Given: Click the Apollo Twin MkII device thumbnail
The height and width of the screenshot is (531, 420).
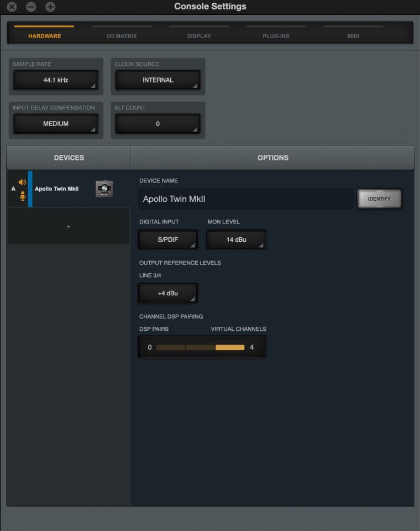Looking at the screenshot, I should 104,189.
